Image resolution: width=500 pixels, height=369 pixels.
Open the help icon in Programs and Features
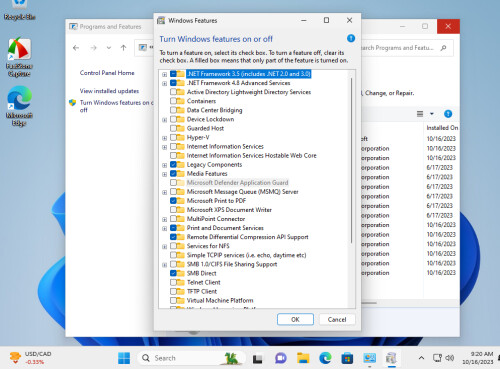448,114
